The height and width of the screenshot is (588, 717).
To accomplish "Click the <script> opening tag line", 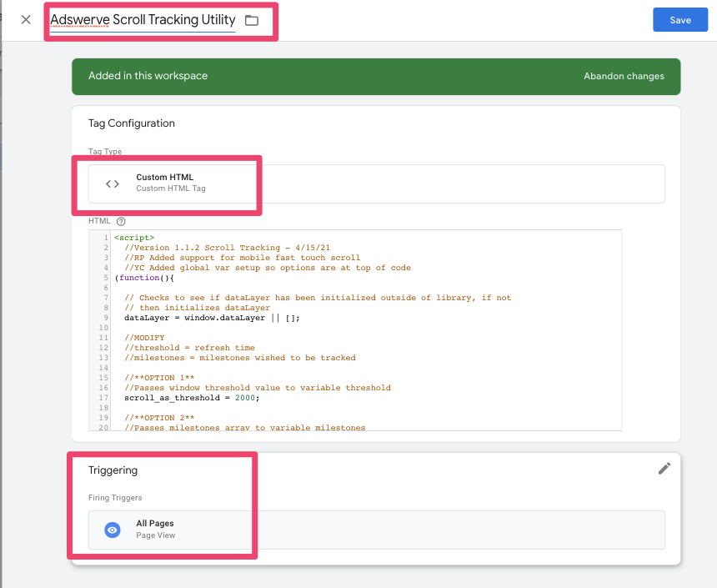I will (x=134, y=238).
